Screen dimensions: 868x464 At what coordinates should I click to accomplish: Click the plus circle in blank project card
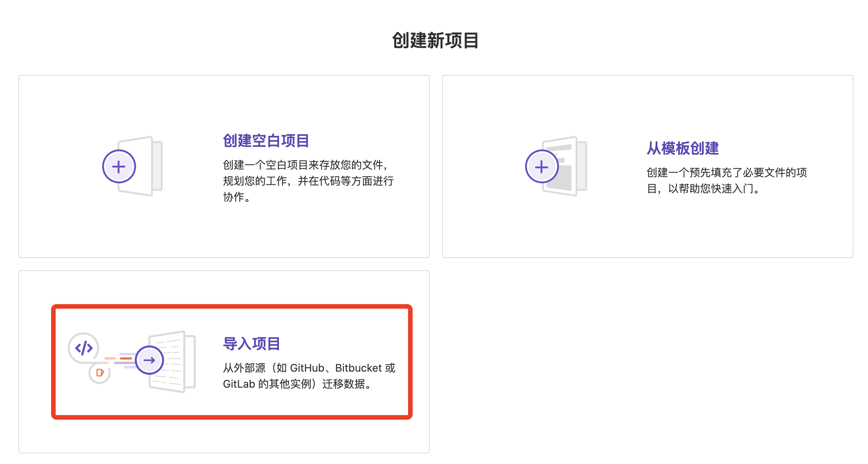pos(119,167)
